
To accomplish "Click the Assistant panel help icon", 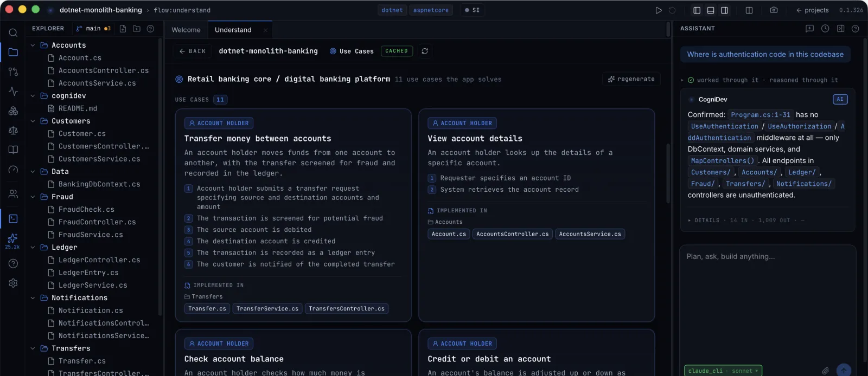I will coord(855,29).
